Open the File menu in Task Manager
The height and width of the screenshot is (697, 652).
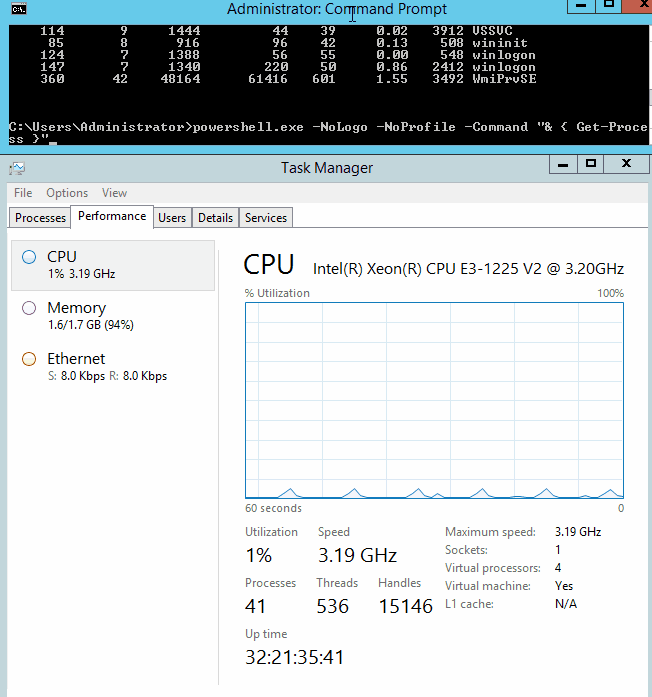(23, 193)
